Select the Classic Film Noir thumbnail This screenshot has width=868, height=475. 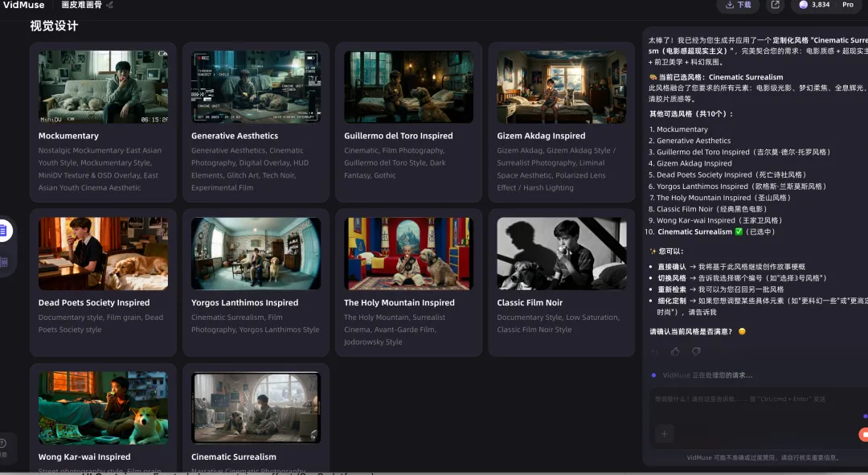pyautogui.click(x=561, y=253)
